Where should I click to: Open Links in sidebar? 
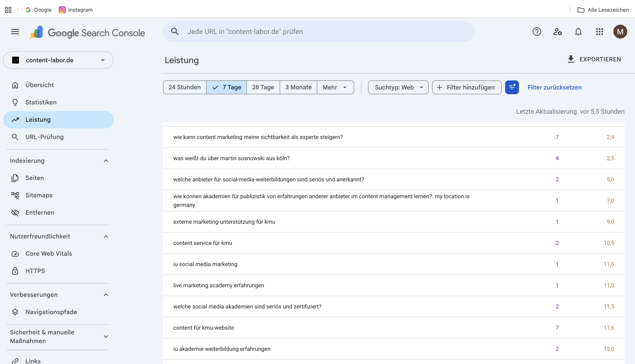pyautogui.click(x=58, y=361)
